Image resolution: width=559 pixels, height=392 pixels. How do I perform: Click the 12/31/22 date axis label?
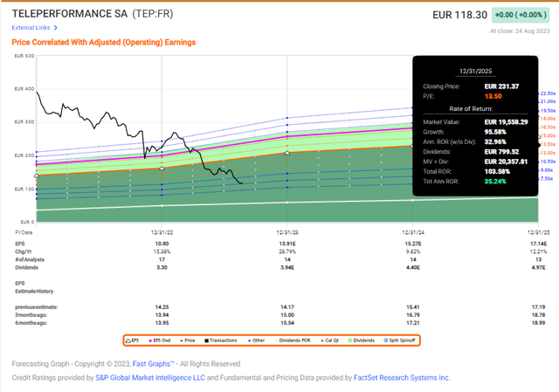(162, 232)
